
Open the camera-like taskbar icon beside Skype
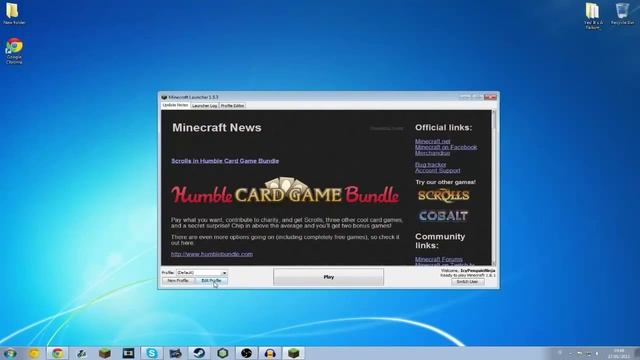click(176, 353)
